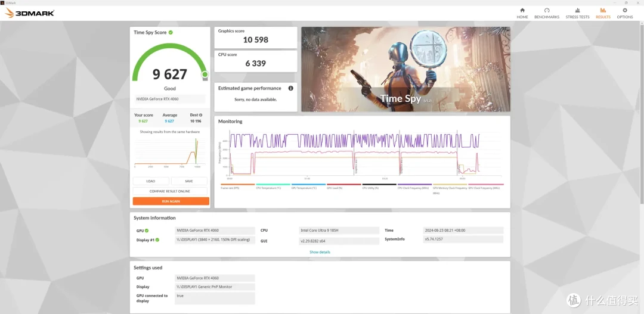Click the Average score value
The image size is (644, 314).
(x=169, y=121)
